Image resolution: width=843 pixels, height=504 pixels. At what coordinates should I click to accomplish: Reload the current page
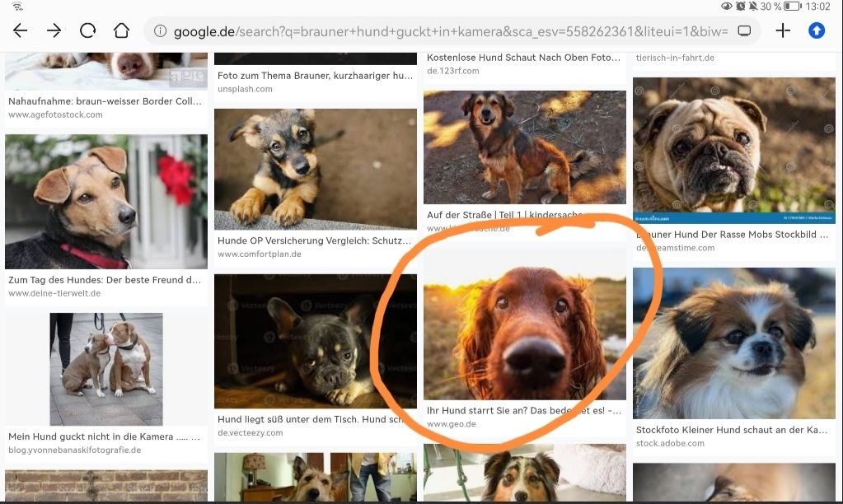point(88,31)
